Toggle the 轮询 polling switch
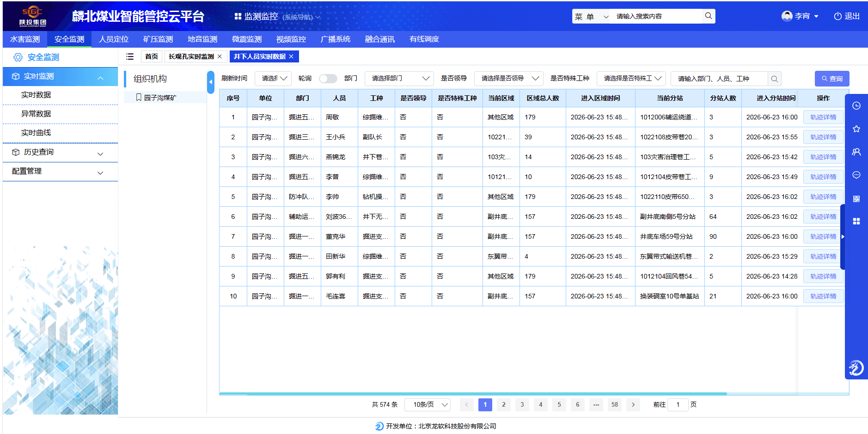The width and height of the screenshot is (868, 434). coord(328,79)
